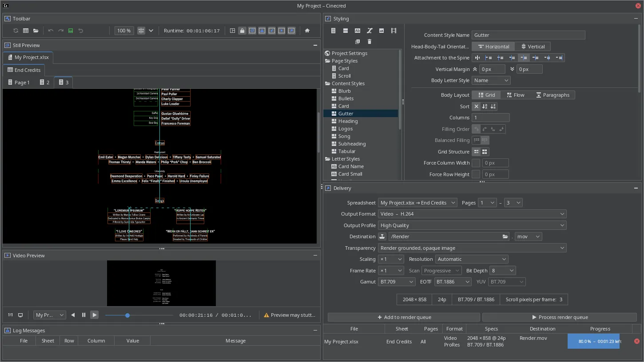The image size is (644, 362).
Task: Select Paragraphs body layout
Action: (553, 95)
